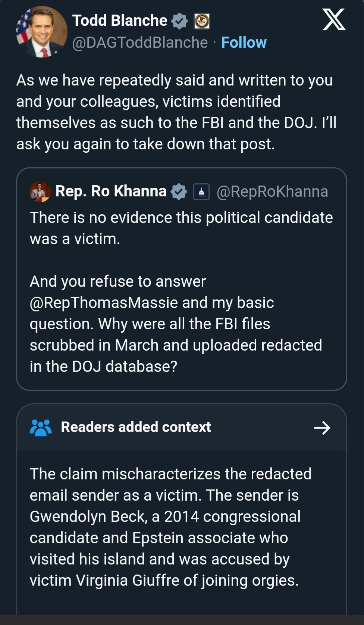Viewport: 364px width, 625px height.
Task: Open the X logo link
Action: pos(334,20)
